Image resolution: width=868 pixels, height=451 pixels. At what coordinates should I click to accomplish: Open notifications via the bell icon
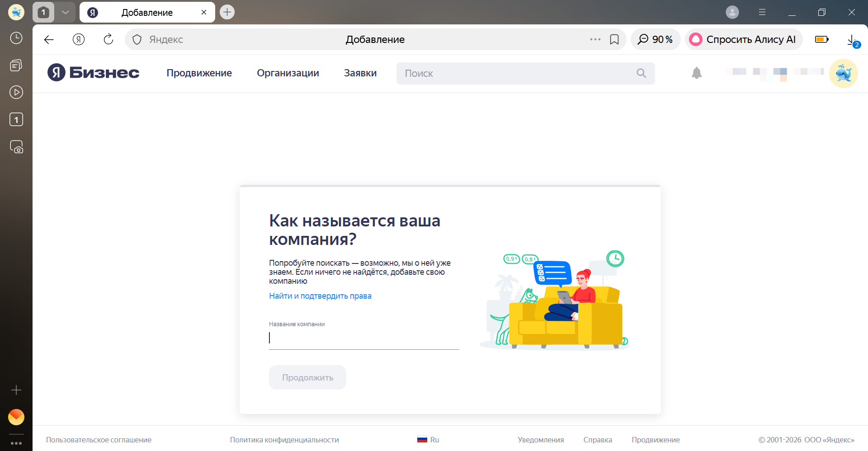(696, 73)
